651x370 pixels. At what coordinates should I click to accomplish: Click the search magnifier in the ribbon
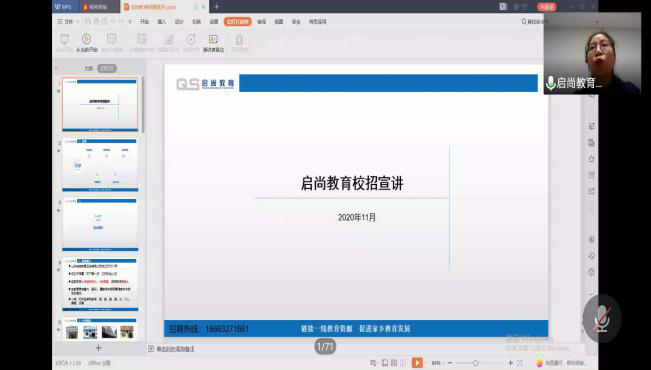[524, 21]
